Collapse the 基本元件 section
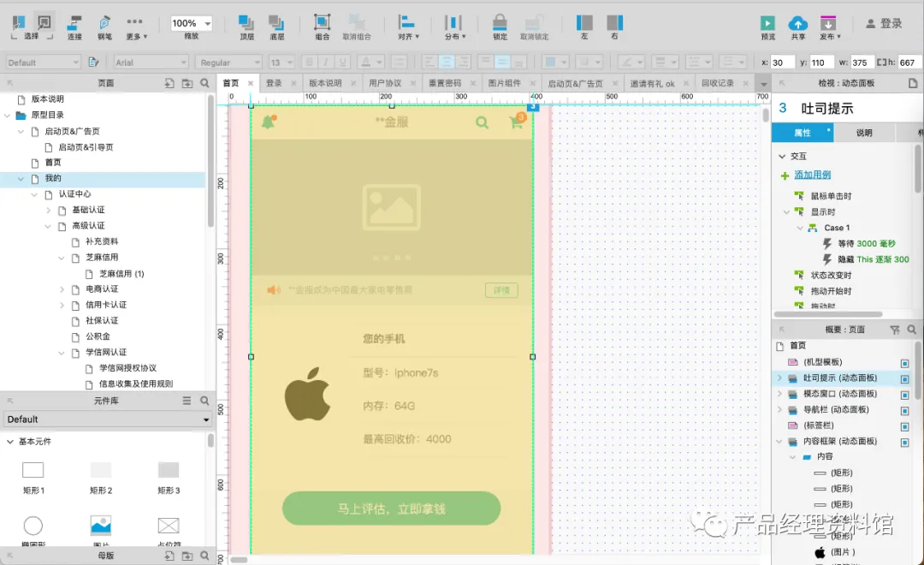Viewport: 924px width, 565px height. (9, 441)
